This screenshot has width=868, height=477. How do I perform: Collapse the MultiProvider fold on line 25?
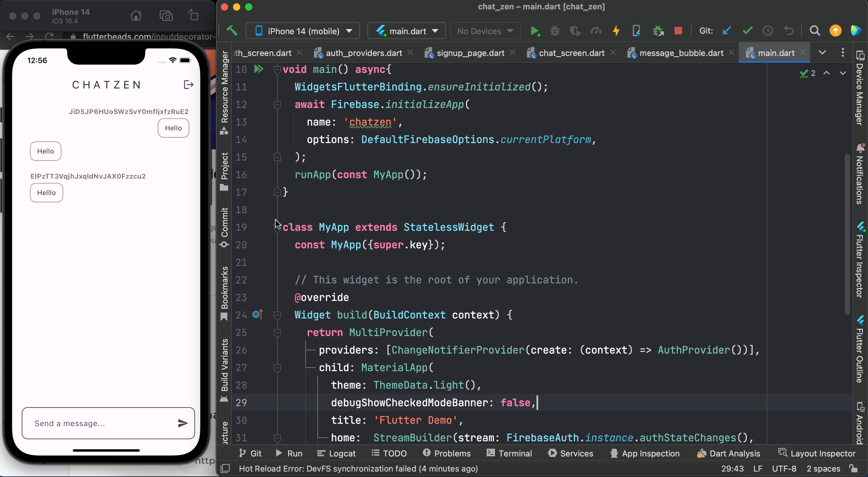[x=277, y=333]
